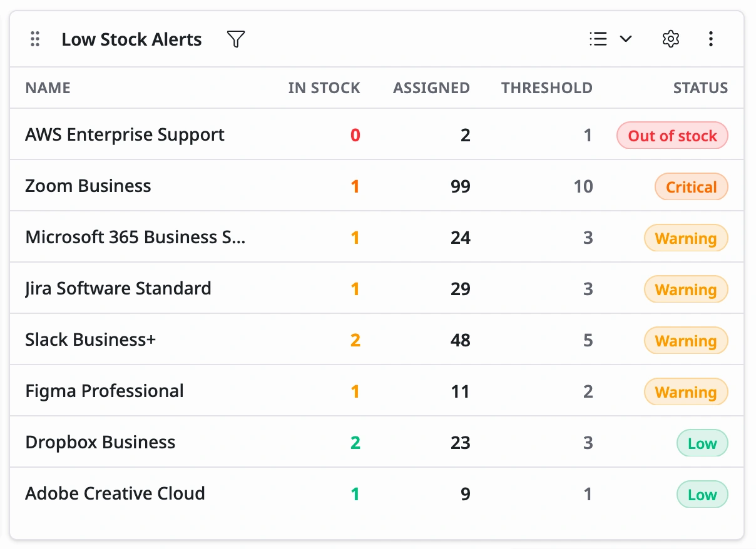The width and height of the screenshot is (756, 549).
Task: Grab the drag handle beside Low Stock Alerts
Action: click(x=35, y=39)
